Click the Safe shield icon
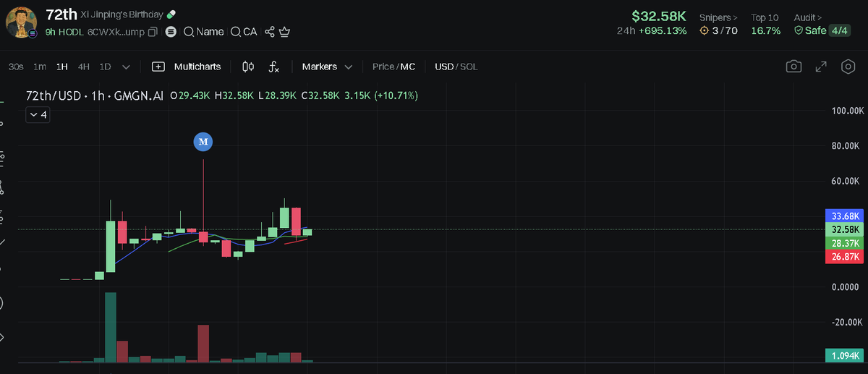The image size is (868, 374). (799, 31)
